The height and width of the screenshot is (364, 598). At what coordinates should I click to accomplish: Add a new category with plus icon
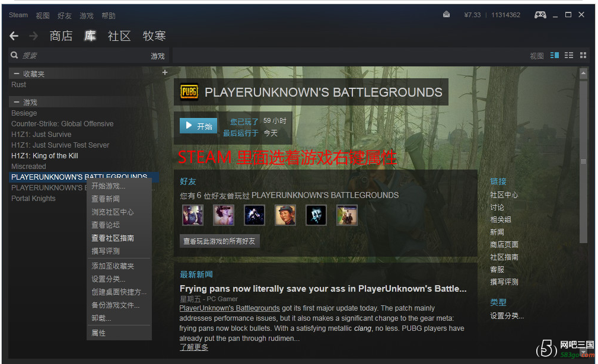click(x=165, y=72)
